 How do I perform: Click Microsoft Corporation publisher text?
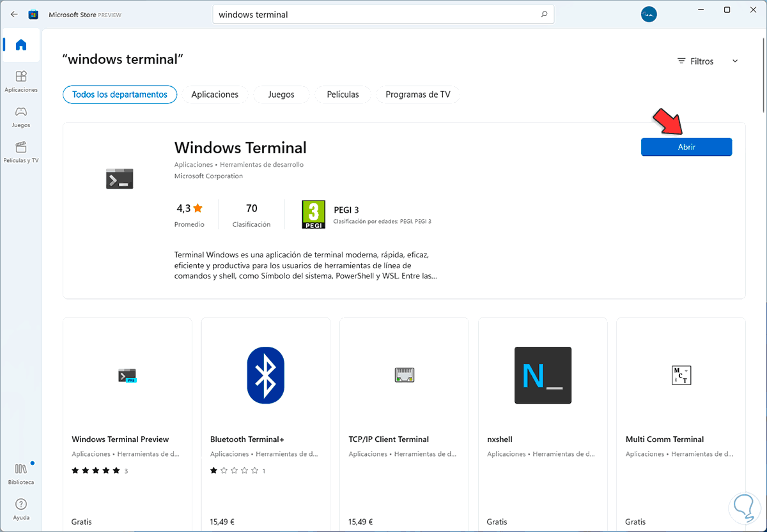pyautogui.click(x=208, y=176)
